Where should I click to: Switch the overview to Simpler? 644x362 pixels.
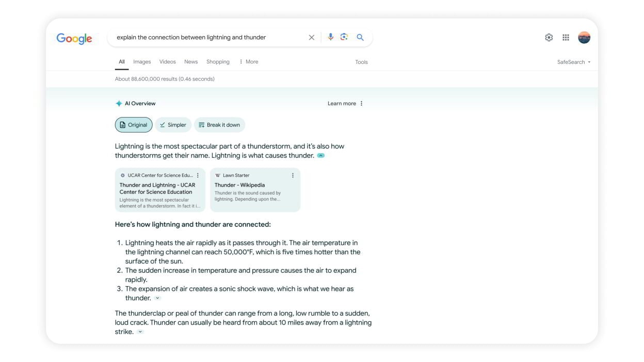click(173, 125)
